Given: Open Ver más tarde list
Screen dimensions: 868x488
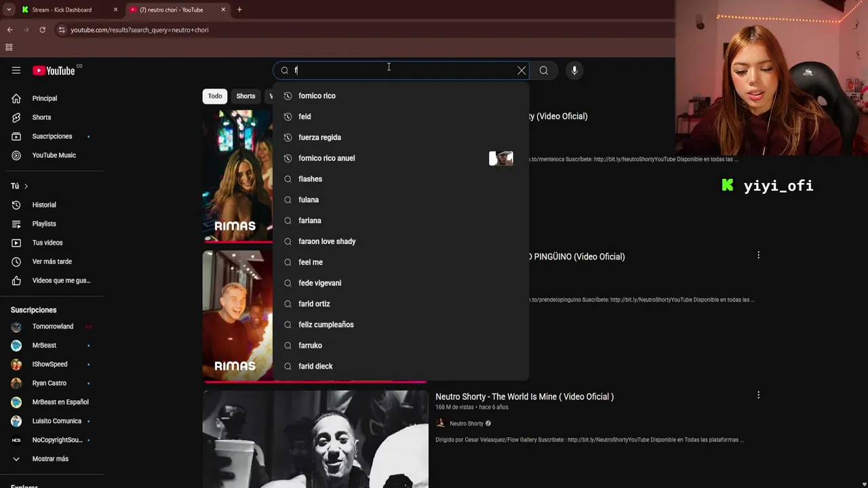Looking at the screenshot, I should click(x=52, y=262).
